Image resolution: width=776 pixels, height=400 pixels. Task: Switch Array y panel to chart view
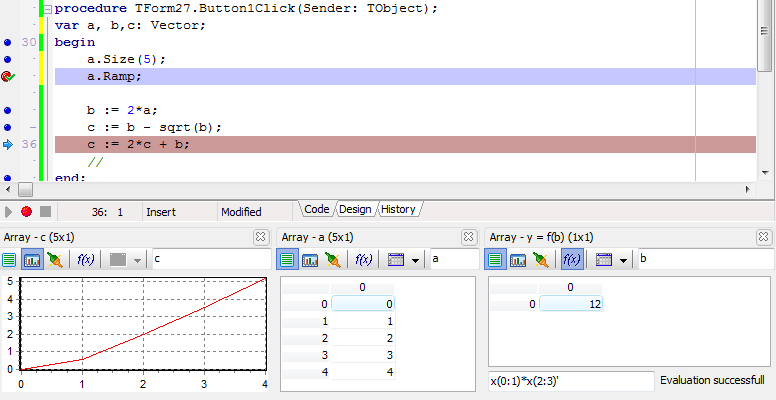[517, 260]
